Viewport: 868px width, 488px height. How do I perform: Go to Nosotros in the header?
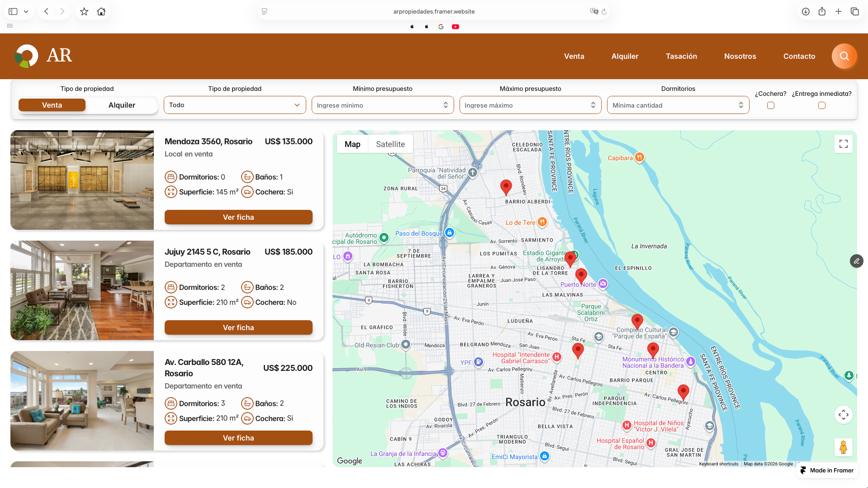pyautogui.click(x=740, y=56)
